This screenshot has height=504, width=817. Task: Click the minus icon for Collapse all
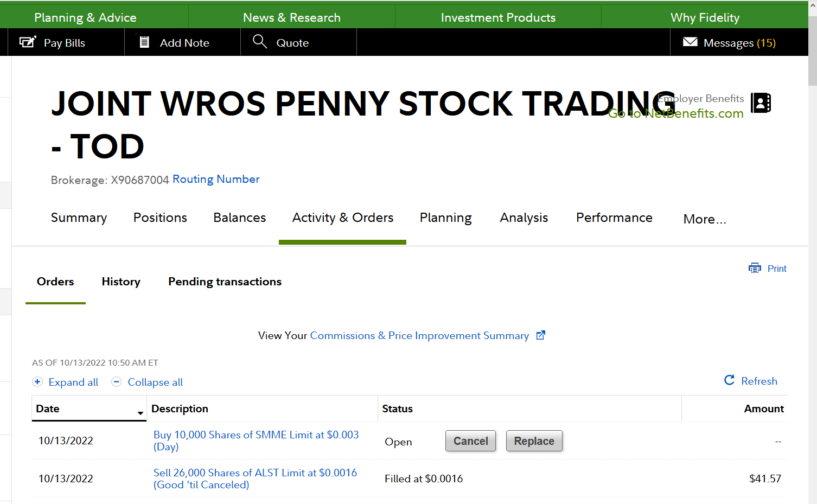click(116, 382)
